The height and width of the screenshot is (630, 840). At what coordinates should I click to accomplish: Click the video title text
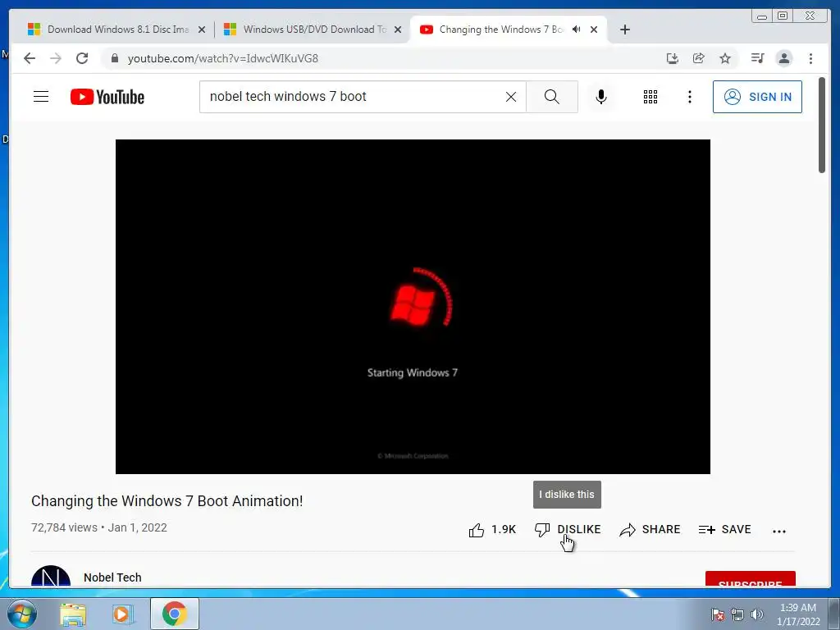point(167,501)
